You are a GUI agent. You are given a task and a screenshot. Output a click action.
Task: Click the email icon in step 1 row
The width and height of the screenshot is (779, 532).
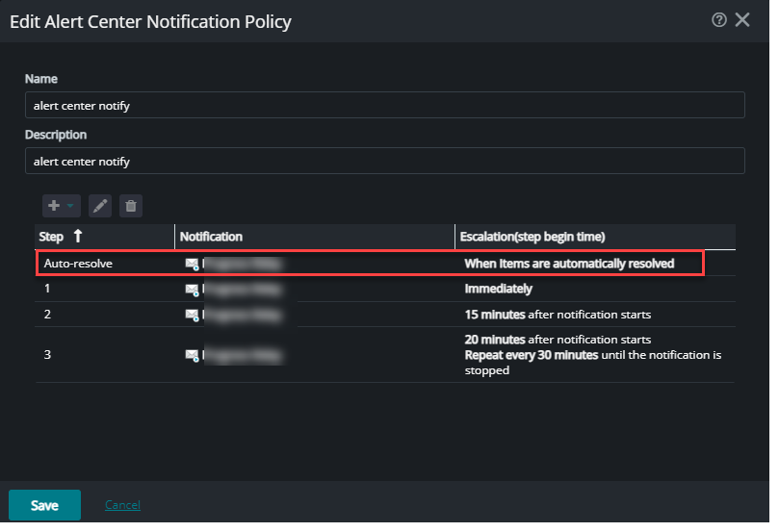(x=192, y=289)
